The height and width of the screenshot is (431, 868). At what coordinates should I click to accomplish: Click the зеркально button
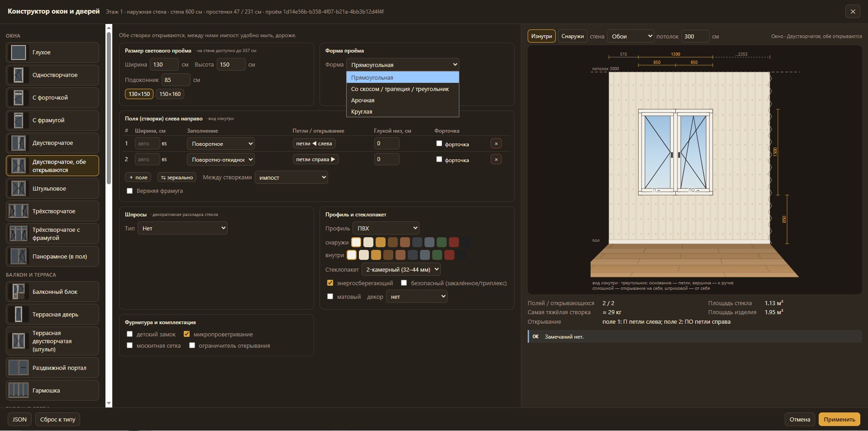pyautogui.click(x=177, y=177)
